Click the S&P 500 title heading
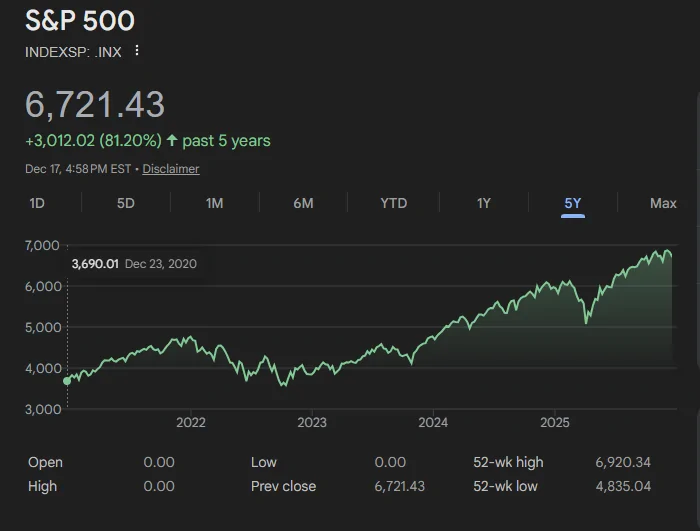The height and width of the screenshot is (531, 700). (x=80, y=21)
